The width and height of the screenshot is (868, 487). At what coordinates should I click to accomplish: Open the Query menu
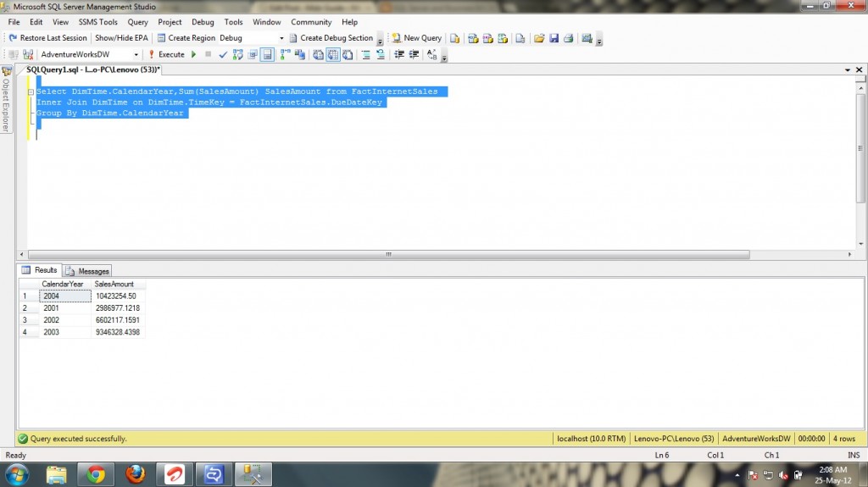(x=137, y=22)
